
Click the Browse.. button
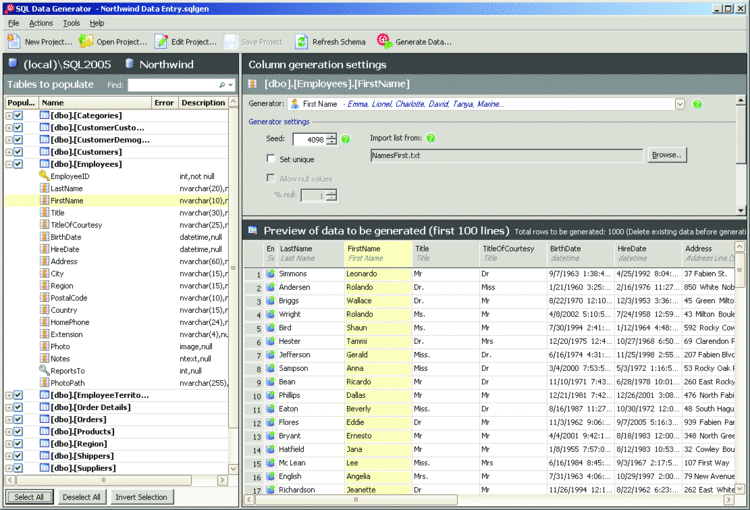click(x=667, y=155)
